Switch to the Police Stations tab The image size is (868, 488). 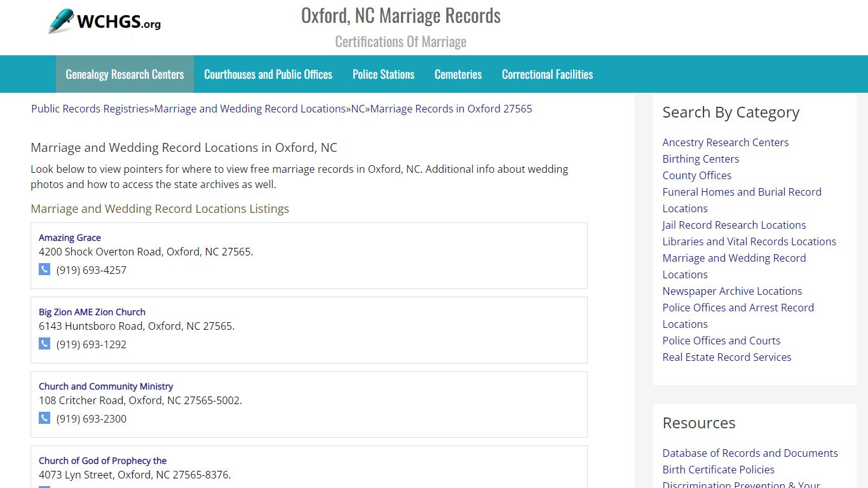click(x=383, y=74)
